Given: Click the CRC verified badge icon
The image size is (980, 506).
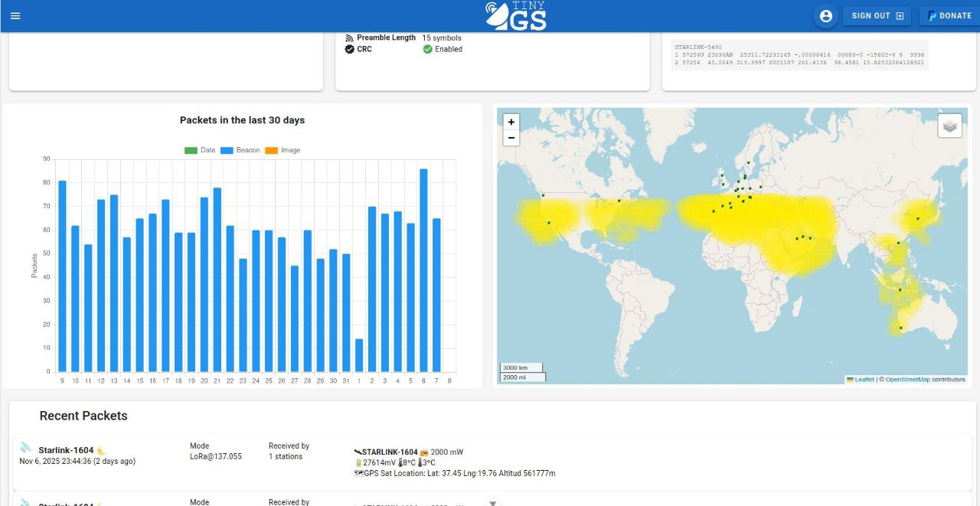Looking at the screenshot, I should [349, 49].
